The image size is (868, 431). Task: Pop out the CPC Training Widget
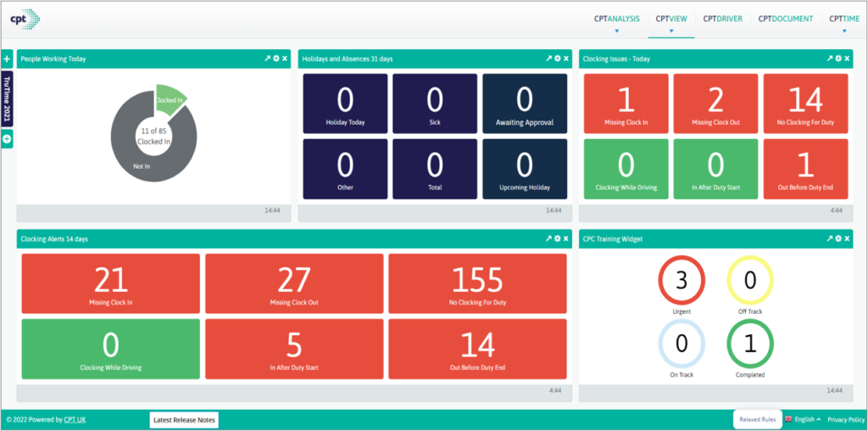tap(830, 239)
